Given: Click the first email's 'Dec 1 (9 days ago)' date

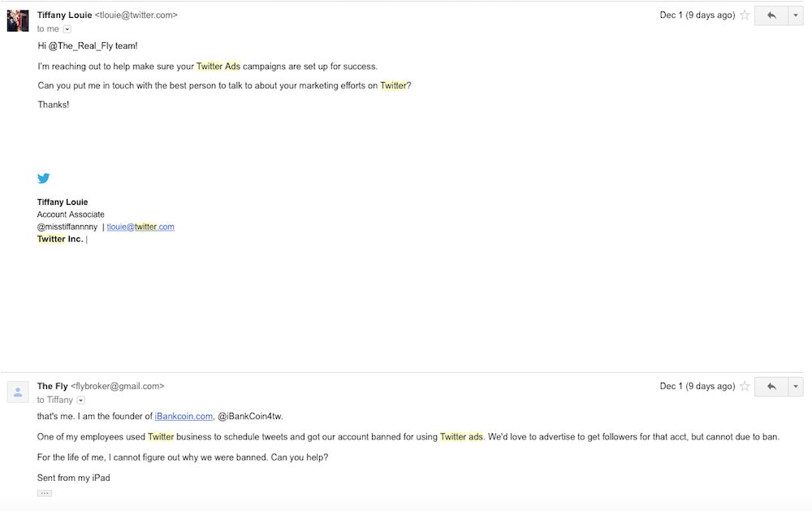Looking at the screenshot, I should click(x=697, y=15).
